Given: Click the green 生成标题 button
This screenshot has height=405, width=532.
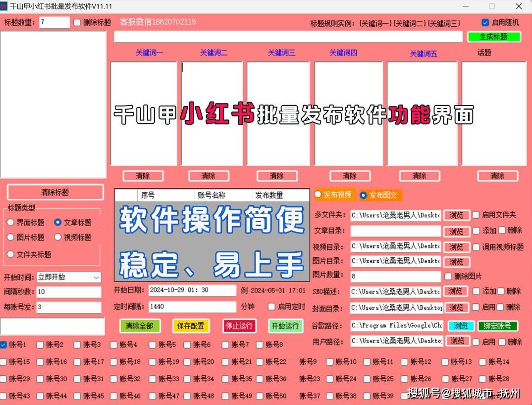Looking at the screenshot, I should (494, 37).
